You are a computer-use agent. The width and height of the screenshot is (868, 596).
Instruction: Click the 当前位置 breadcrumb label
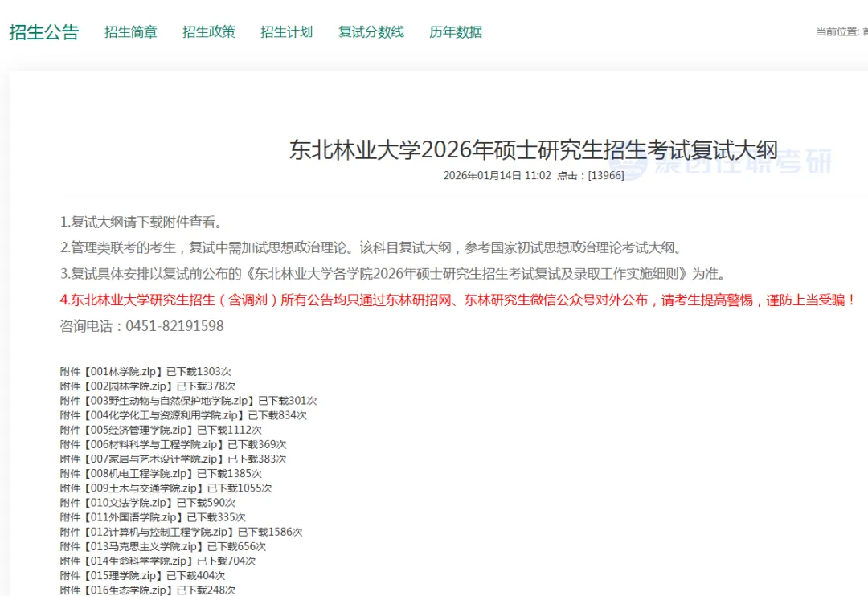tap(837, 31)
